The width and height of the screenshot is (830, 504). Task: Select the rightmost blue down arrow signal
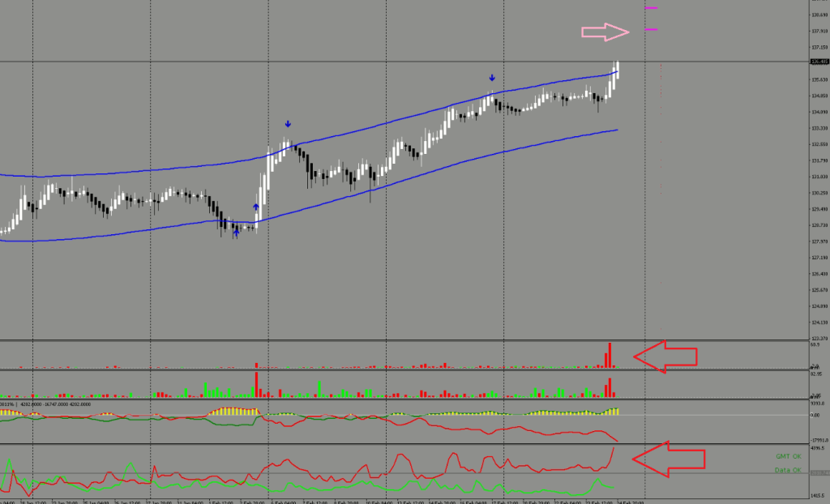(x=492, y=79)
